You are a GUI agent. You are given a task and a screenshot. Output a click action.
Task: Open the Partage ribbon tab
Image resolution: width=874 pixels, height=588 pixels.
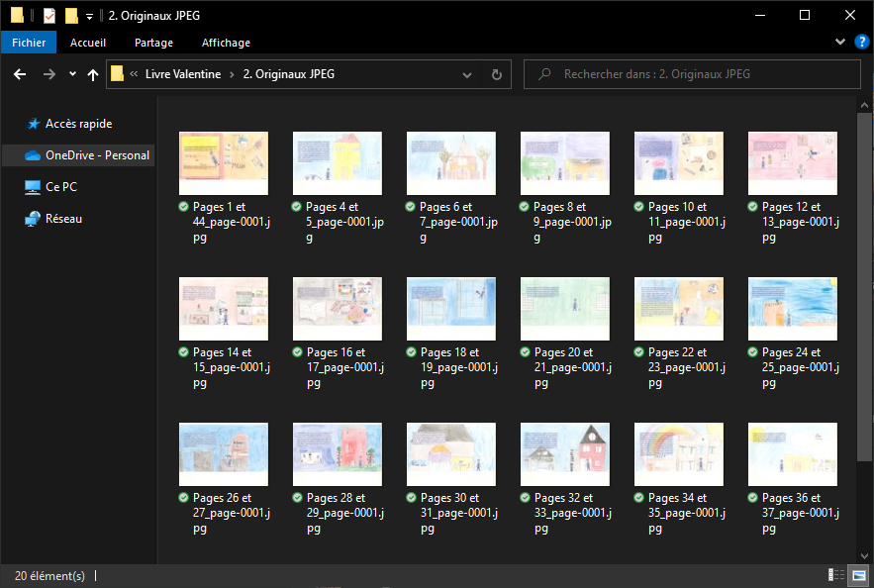153,43
